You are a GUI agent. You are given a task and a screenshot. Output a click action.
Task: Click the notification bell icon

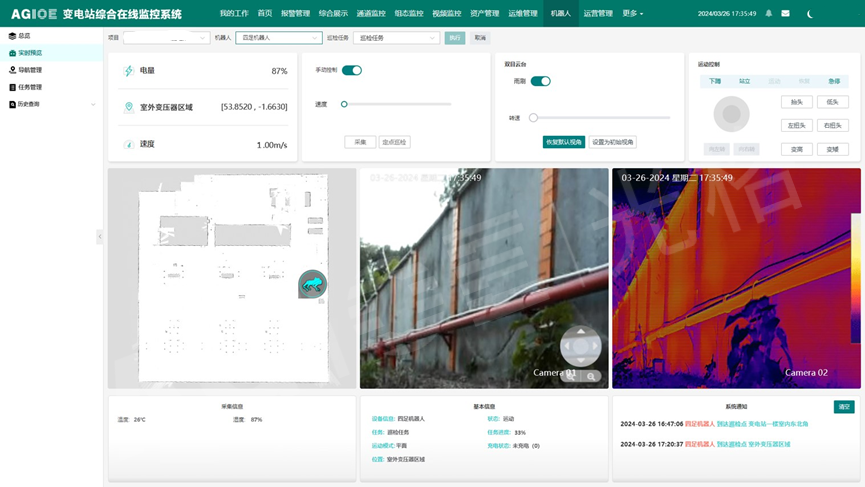(x=769, y=14)
